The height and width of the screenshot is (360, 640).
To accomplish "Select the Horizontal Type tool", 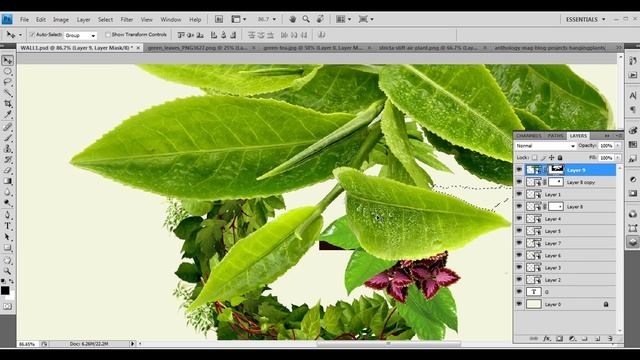I will pyautogui.click(x=8, y=226).
